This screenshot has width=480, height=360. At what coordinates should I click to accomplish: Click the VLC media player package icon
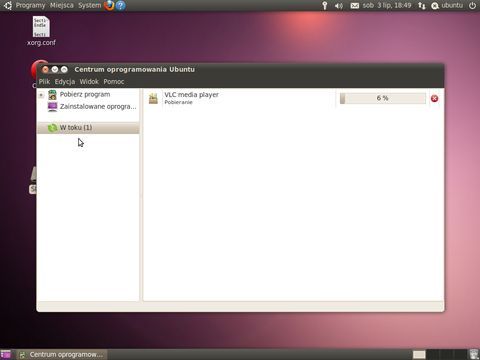(153, 98)
